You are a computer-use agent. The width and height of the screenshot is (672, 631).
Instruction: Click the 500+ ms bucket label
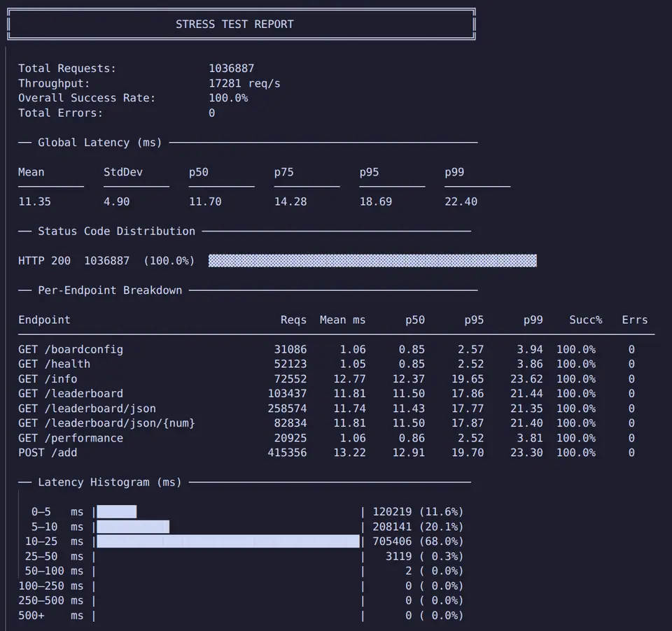tap(50, 615)
